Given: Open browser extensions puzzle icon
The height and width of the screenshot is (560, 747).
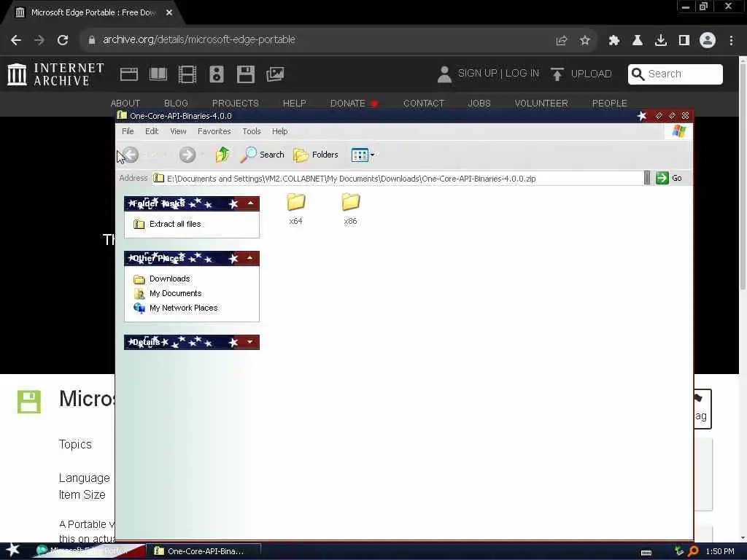Looking at the screenshot, I should pyautogui.click(x=614, y=41).
